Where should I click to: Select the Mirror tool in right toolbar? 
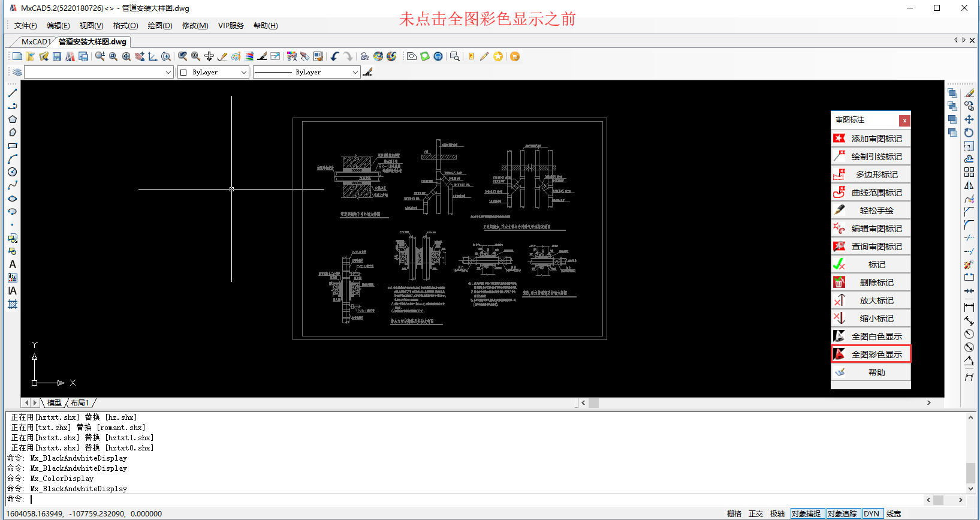click(969, 185)
